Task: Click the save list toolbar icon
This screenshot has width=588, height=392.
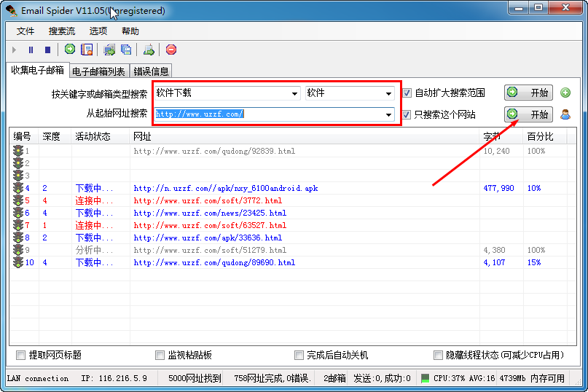Action: click(87, 49)
